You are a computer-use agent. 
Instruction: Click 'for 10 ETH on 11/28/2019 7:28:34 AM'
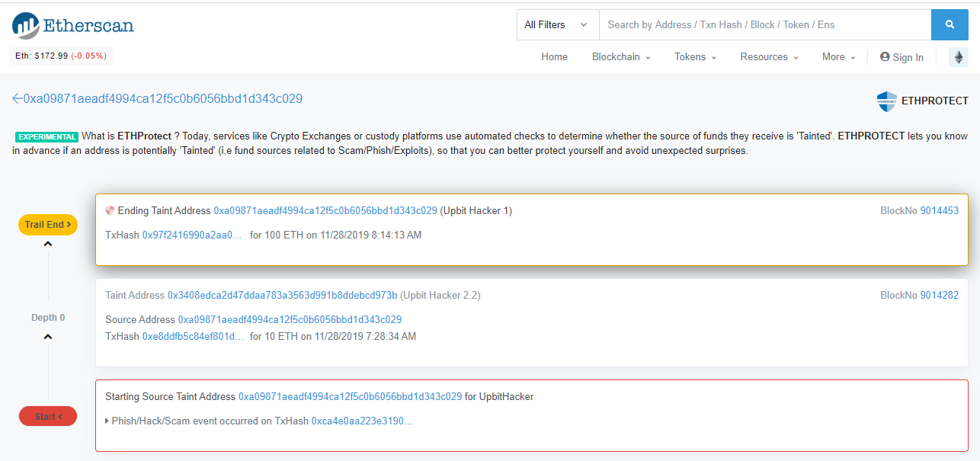pos(333,336)
